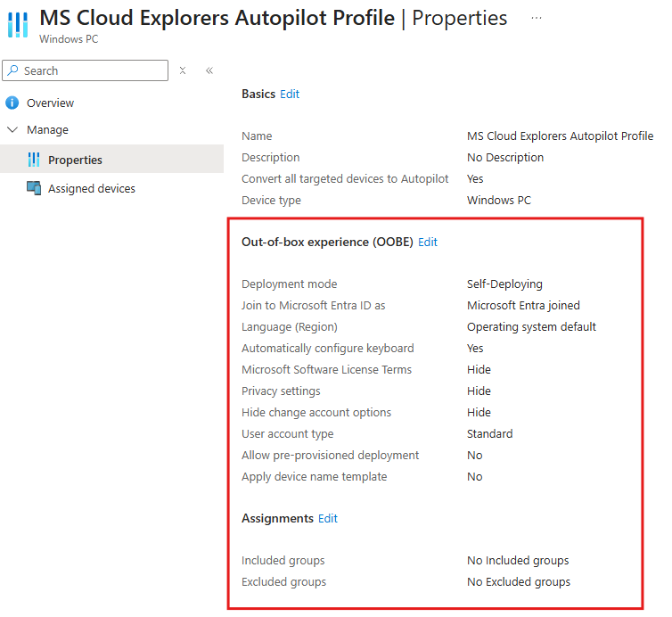Click the No Included groups value

point(518,561)
